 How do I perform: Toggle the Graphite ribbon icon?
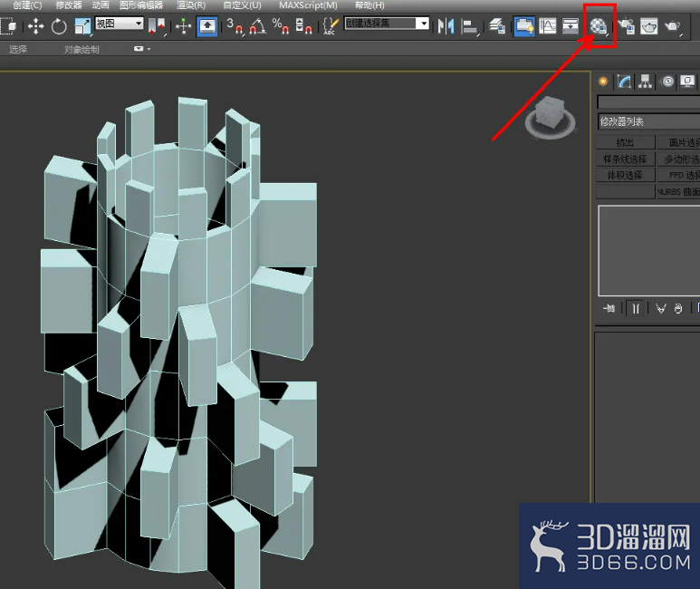tap(524, 26)
